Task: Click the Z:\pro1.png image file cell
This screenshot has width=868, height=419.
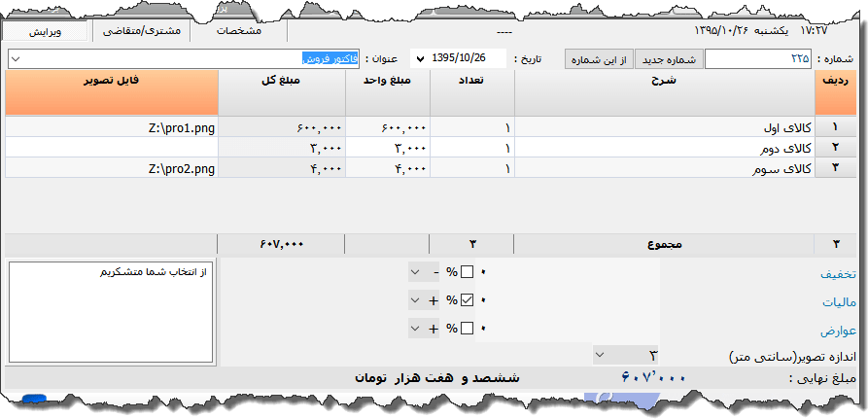Action: point(112,127)
